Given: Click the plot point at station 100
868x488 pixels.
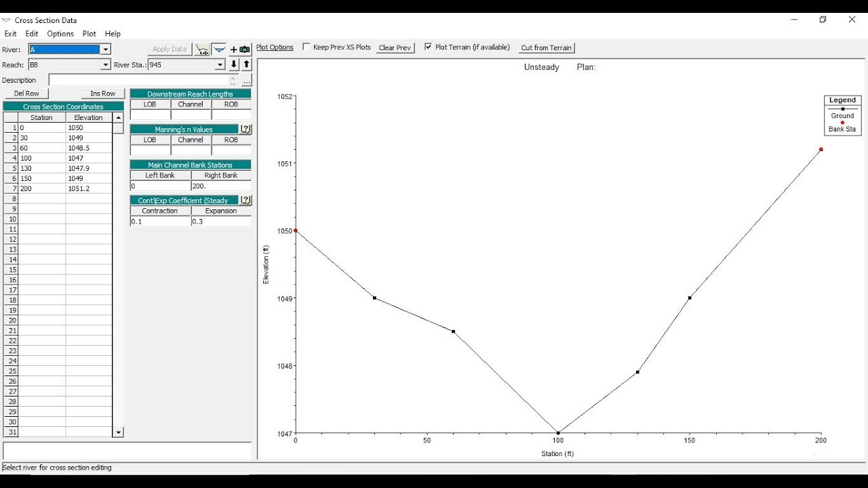Looking at the screenshot, I should (x=558, y=432).
